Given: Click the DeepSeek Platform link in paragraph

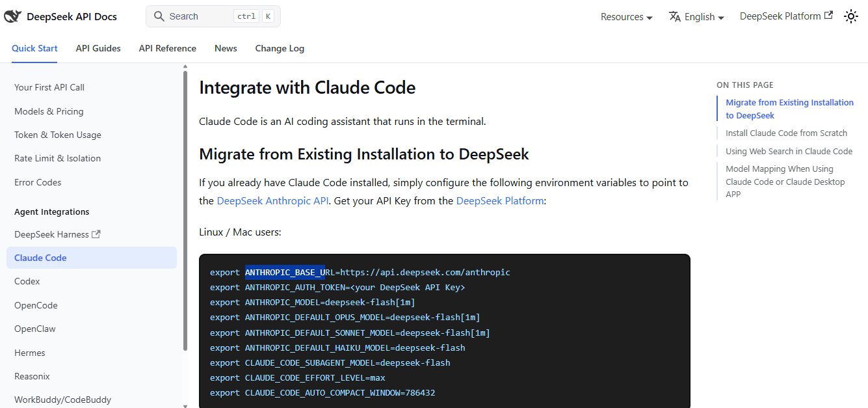Looking at the screenshot, I should pos(500,200).
